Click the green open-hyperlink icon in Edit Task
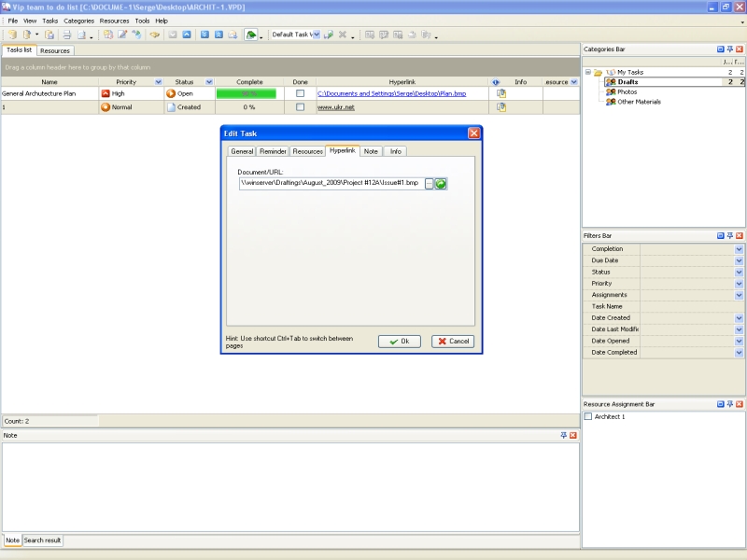Image resolution: width=747 pixels, height=560 pixels. [441, 184]
